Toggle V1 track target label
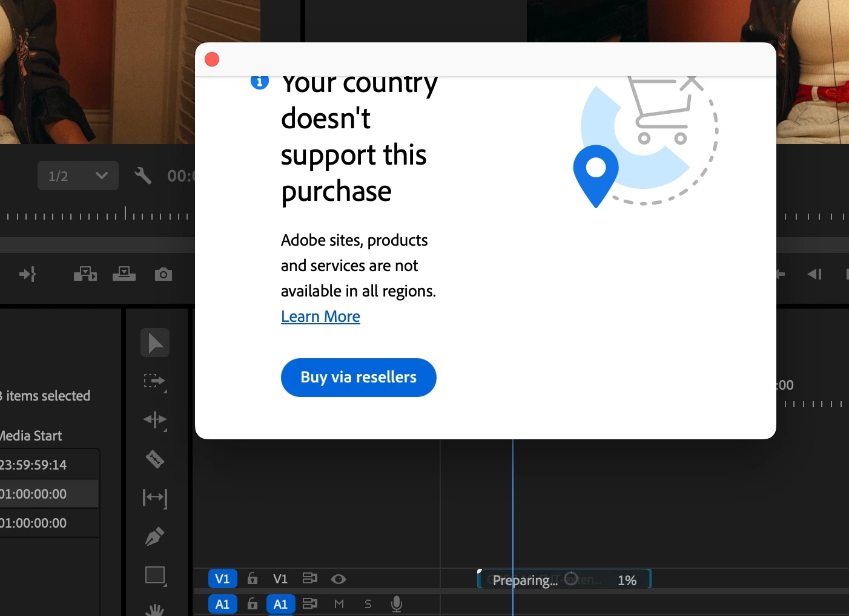The height and width of the screenshot is (616, 849). point(280,579)
